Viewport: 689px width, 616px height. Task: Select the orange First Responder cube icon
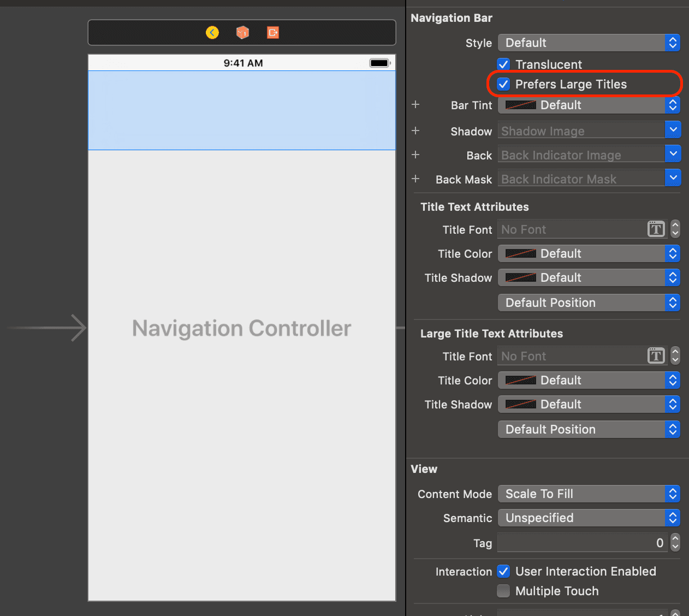coord(242,33)
